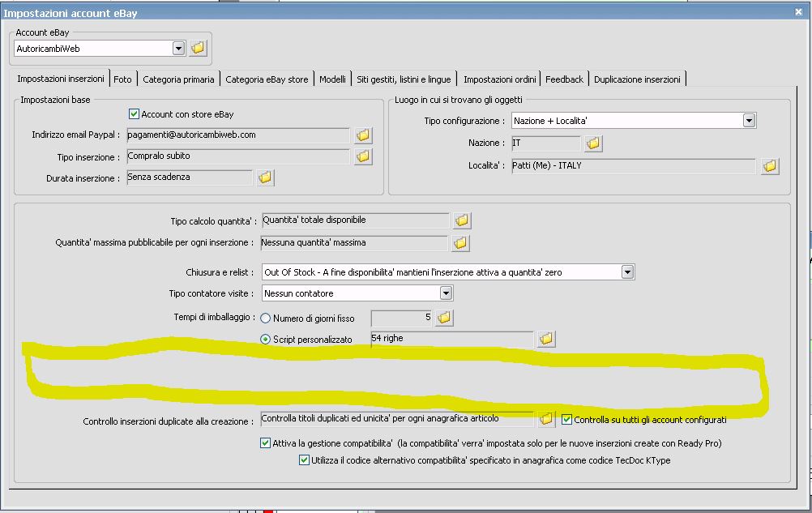Open folder icon beside Durata inserzione

point(265,177)
